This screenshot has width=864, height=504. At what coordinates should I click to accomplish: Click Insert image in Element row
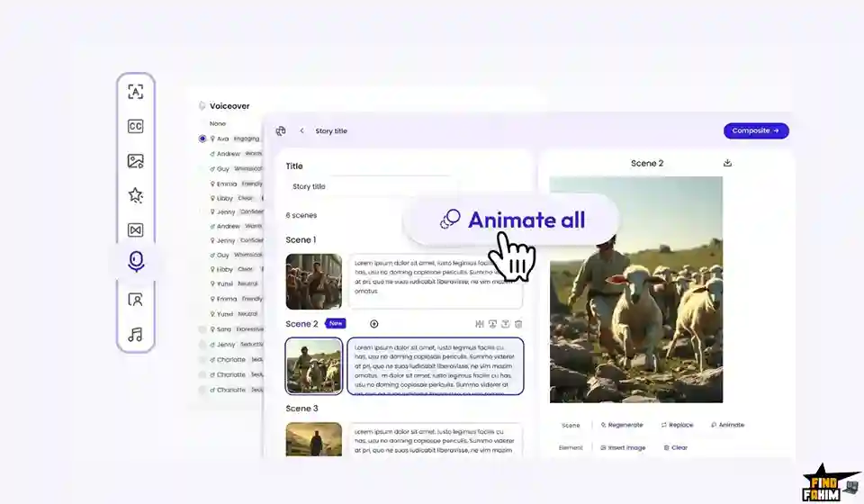[623, 448]
